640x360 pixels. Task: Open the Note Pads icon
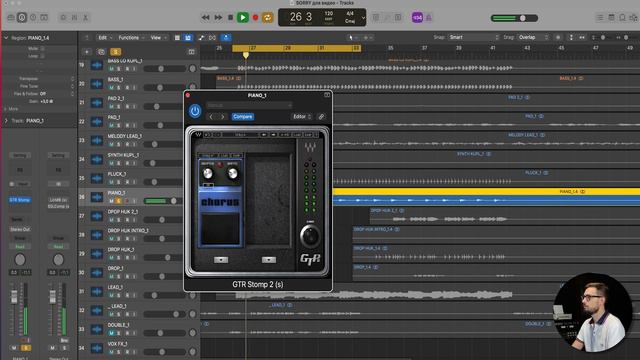(611, 18)
